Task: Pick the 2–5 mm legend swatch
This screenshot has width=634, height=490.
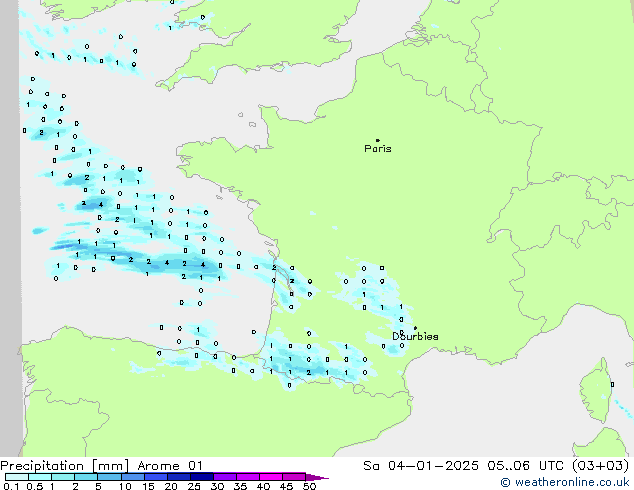Action: click(x=86, y=477)
